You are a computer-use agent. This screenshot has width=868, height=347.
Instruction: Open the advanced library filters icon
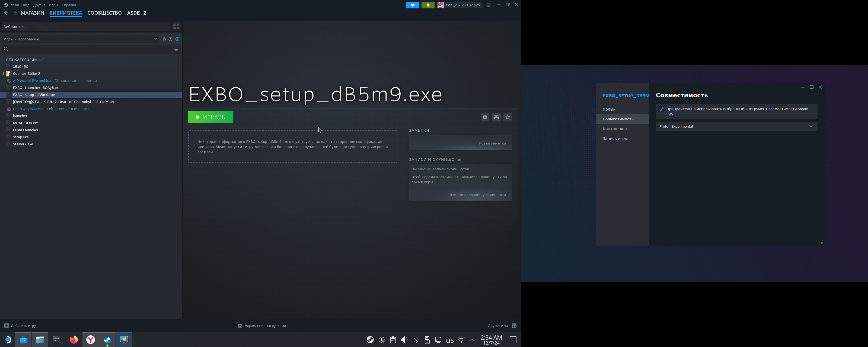click(x=176, y=49)
